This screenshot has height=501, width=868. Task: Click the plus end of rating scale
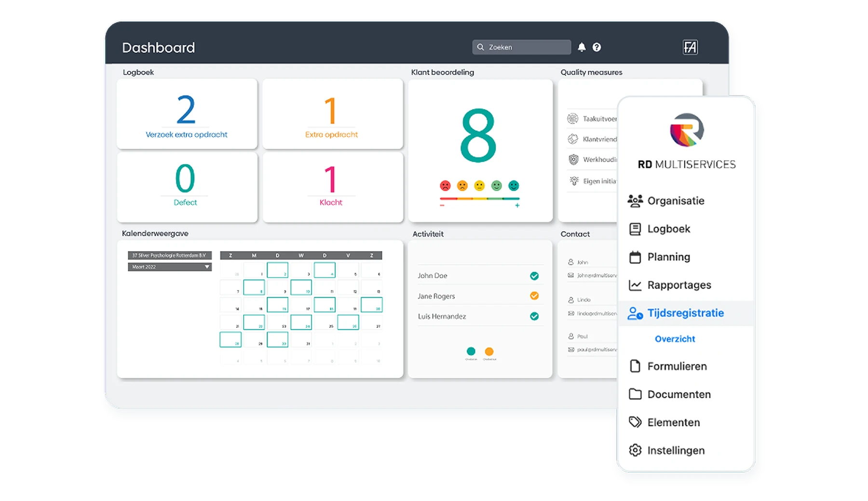pyautogui.click(x=517, y=206)
